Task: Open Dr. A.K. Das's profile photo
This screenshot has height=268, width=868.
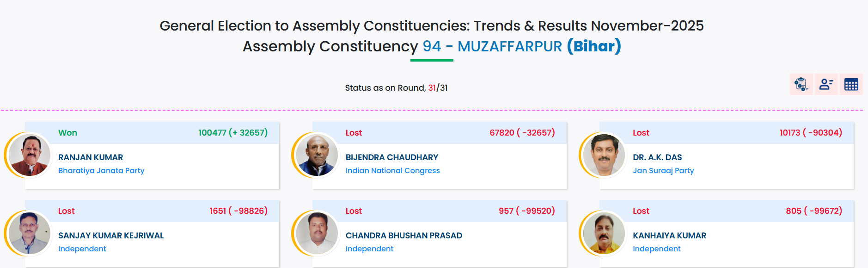Action: pos(604,155)
